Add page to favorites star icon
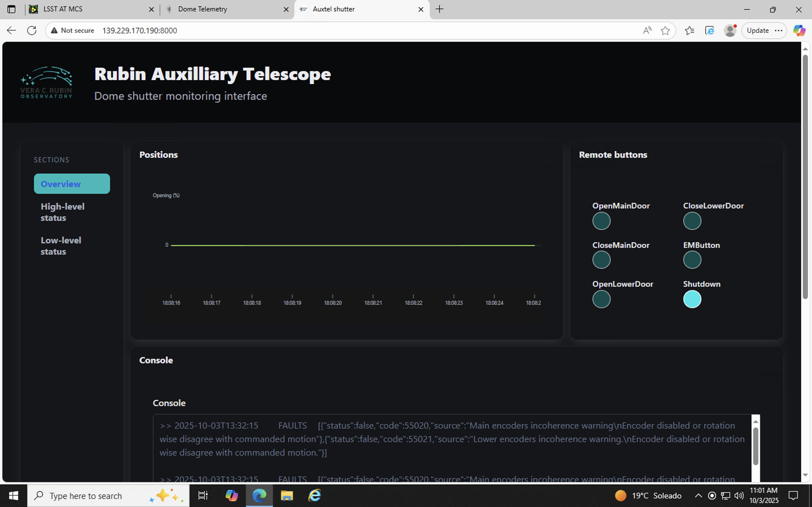This screenshot has width=812, height=507. pyautogui.click(x=665, y=30)
